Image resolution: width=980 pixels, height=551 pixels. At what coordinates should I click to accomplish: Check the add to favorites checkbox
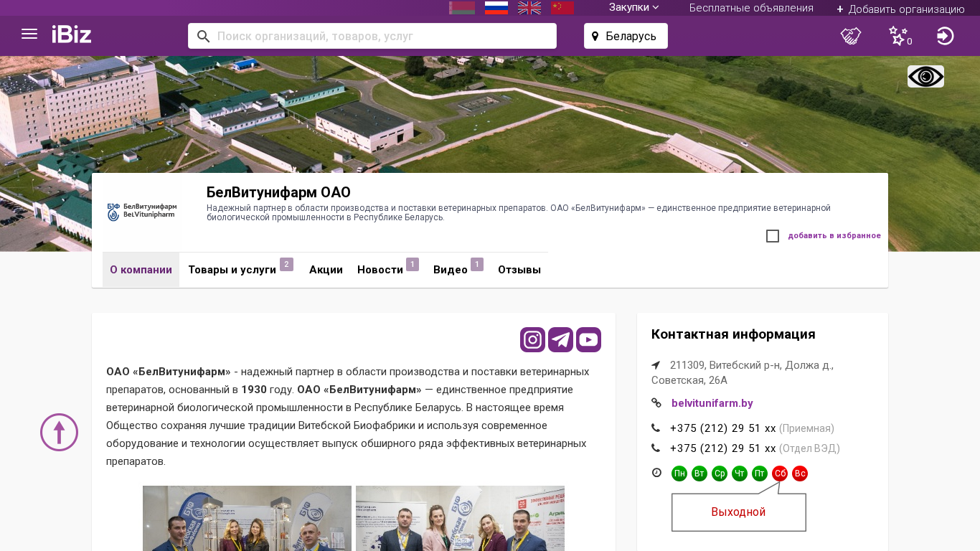773,236
